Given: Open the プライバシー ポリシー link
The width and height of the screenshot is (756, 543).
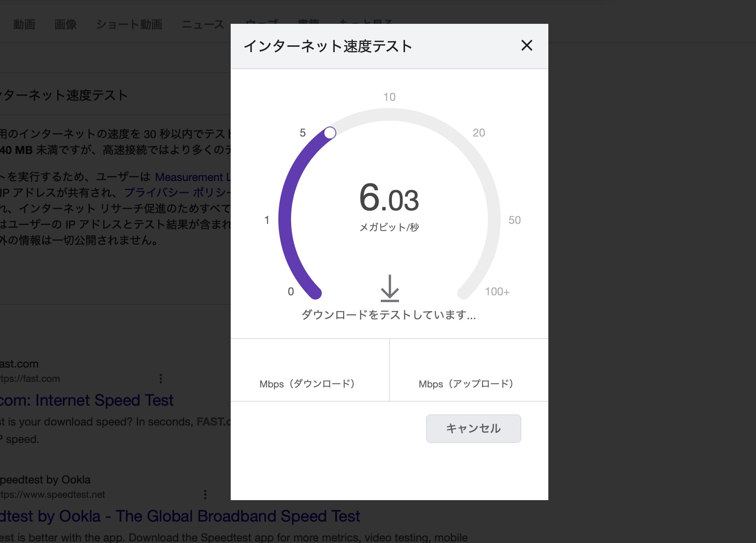Looking at the screenshot, I should pyautogui.click(x=177, y=193).
